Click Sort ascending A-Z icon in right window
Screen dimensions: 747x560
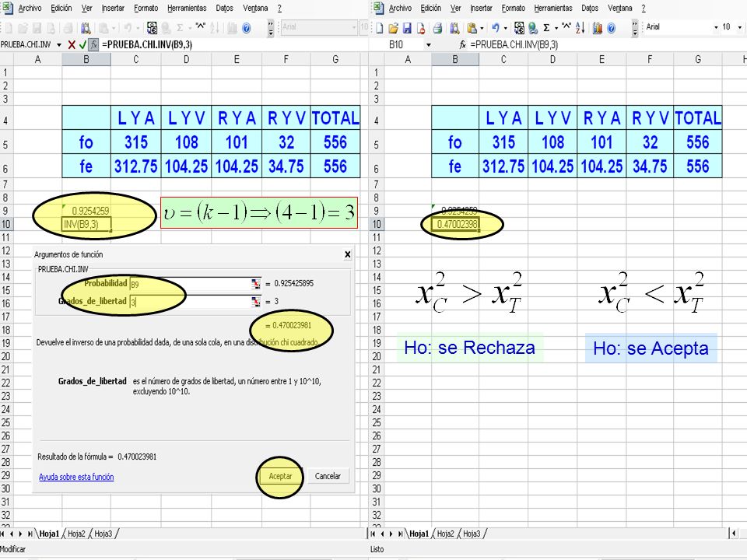(580, 28)
